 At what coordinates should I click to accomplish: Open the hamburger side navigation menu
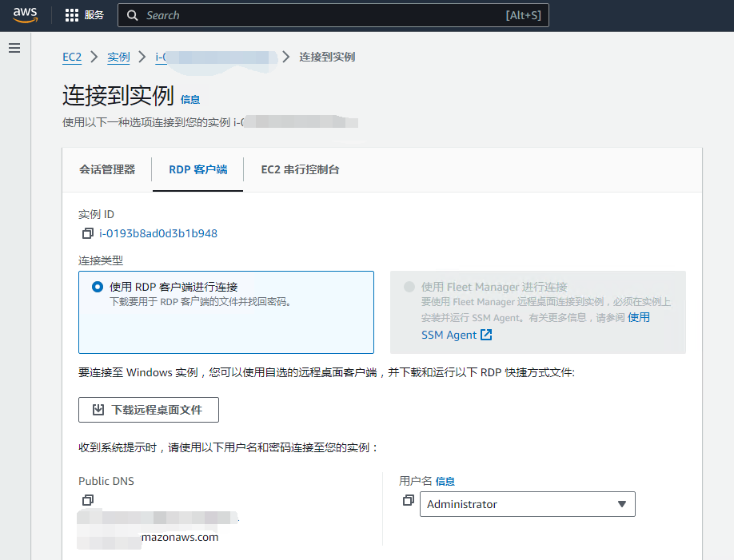[14, 48]
